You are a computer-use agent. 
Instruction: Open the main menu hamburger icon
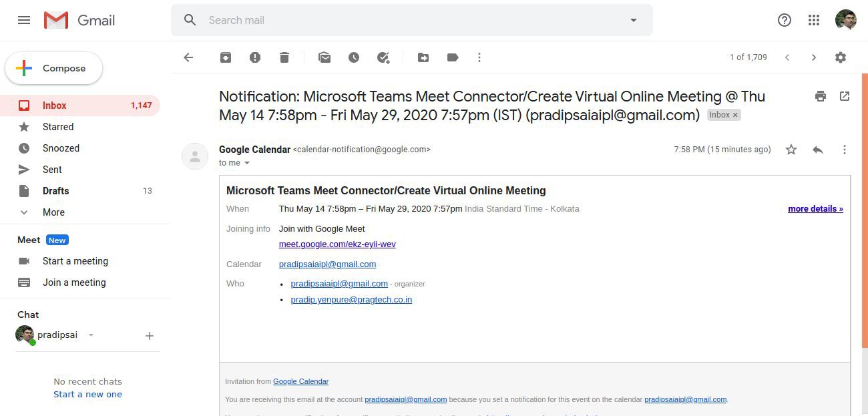pos(24,20)
